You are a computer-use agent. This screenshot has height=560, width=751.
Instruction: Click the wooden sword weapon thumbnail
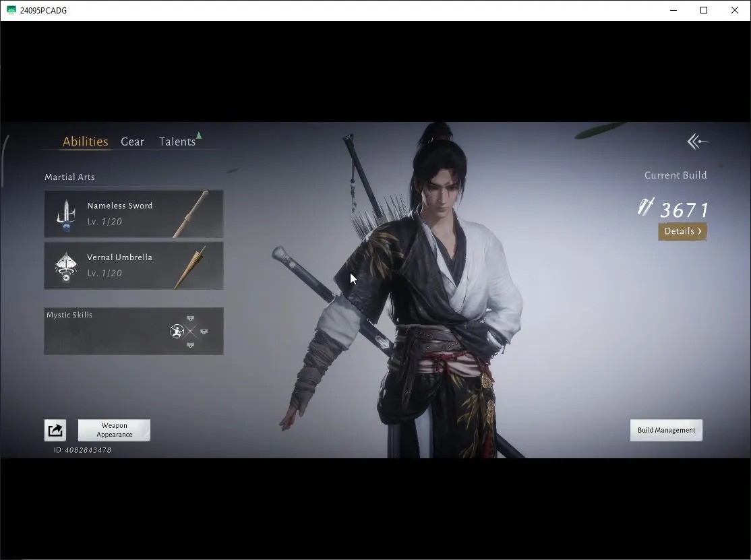point(191,214)
